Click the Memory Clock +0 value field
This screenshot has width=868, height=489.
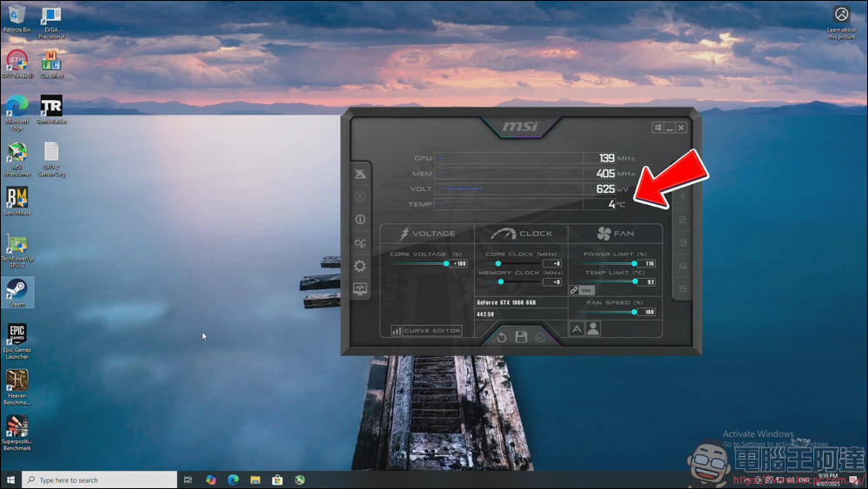coord(552,282)
